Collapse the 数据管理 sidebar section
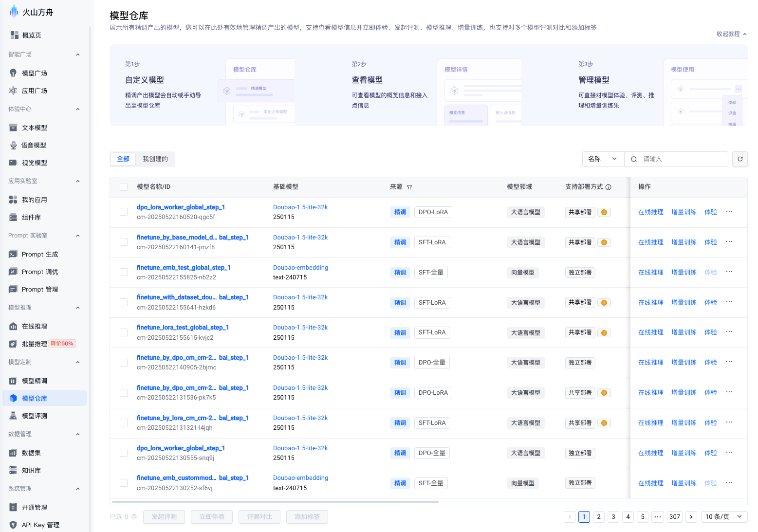This screenshot has width=758, height=532. tap(78, 434)
